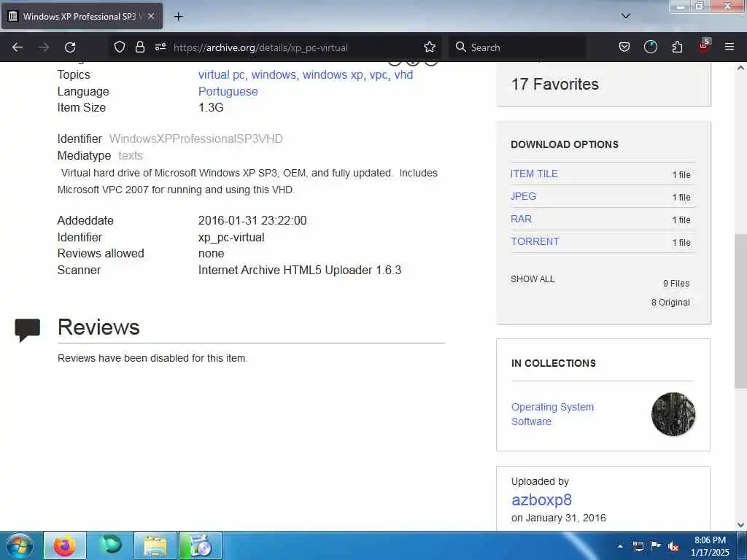Click the Reviews heading
The image size is (747, 560).
(98, 327)
